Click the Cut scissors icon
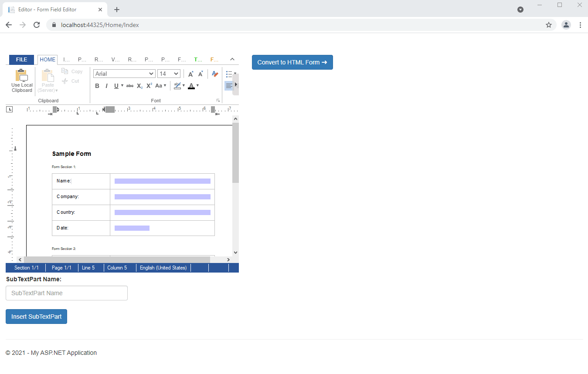Viewport: 588px width, 374px height. coord(65,81)
